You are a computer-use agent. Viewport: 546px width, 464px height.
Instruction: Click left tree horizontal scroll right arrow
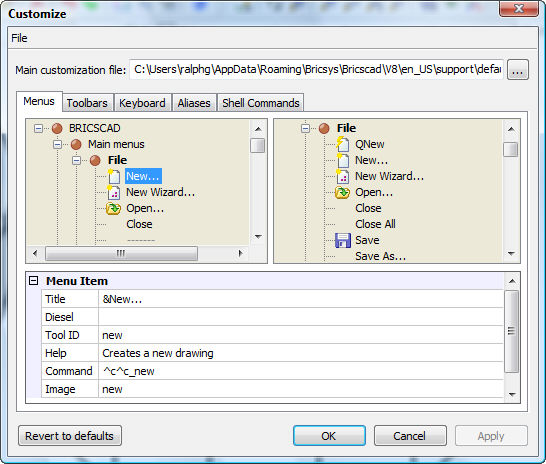241,253
